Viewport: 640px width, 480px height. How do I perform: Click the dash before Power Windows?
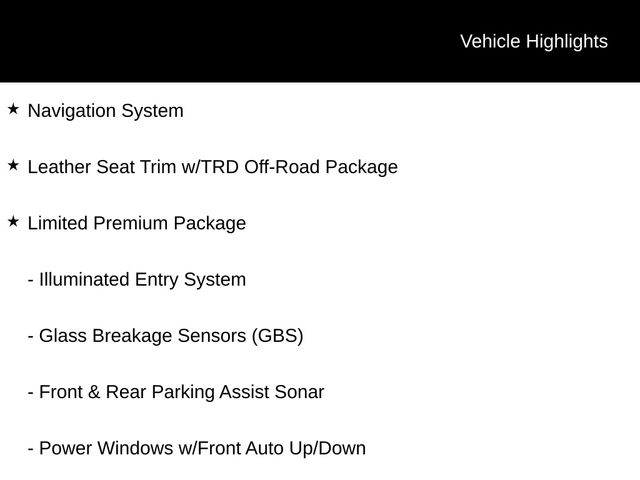click(31, 450)
